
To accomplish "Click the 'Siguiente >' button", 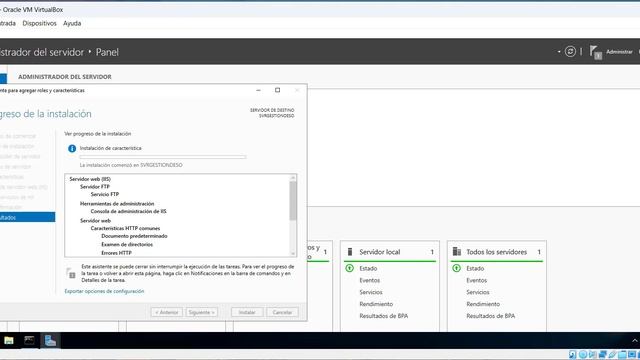I will [x=202, y=312].
